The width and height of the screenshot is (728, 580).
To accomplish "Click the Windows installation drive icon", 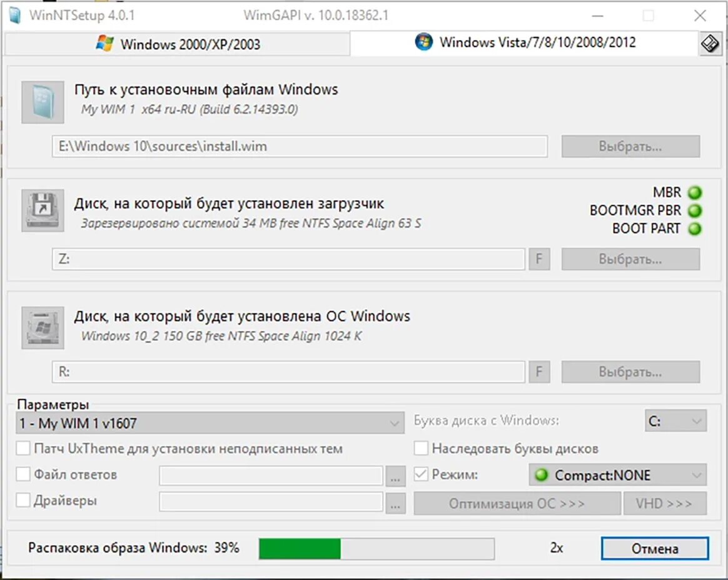I will point(43,327).
